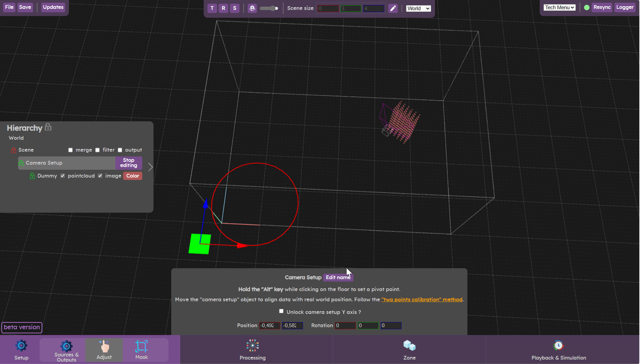Adjust the camera speed slider
The image size is (640, 364).
(x=269, y=8)
